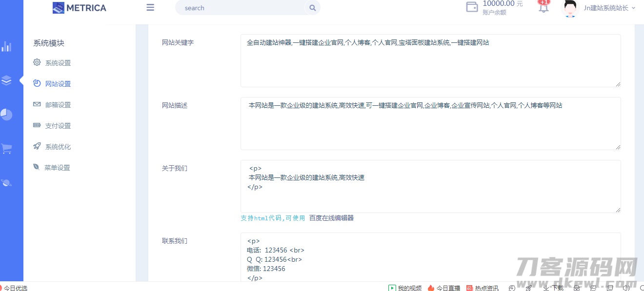Click inside the 网站关键字 text area

coord(430,61)
